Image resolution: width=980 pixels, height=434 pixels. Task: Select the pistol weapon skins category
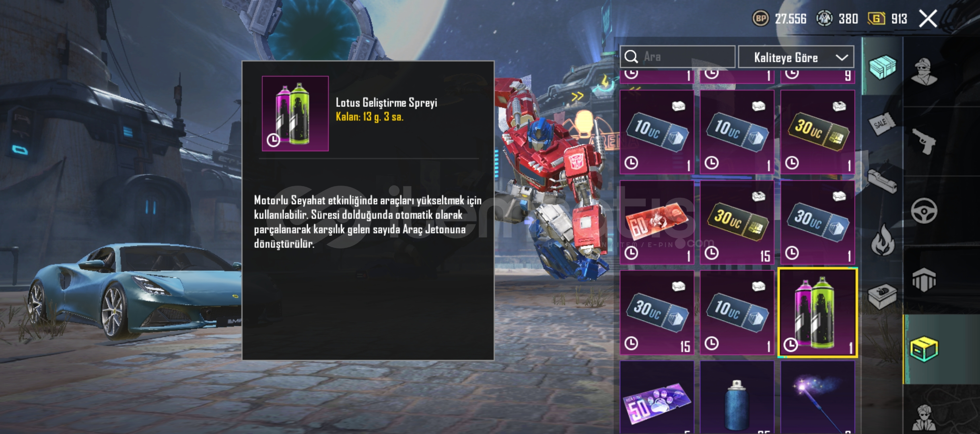pos(924,141)
